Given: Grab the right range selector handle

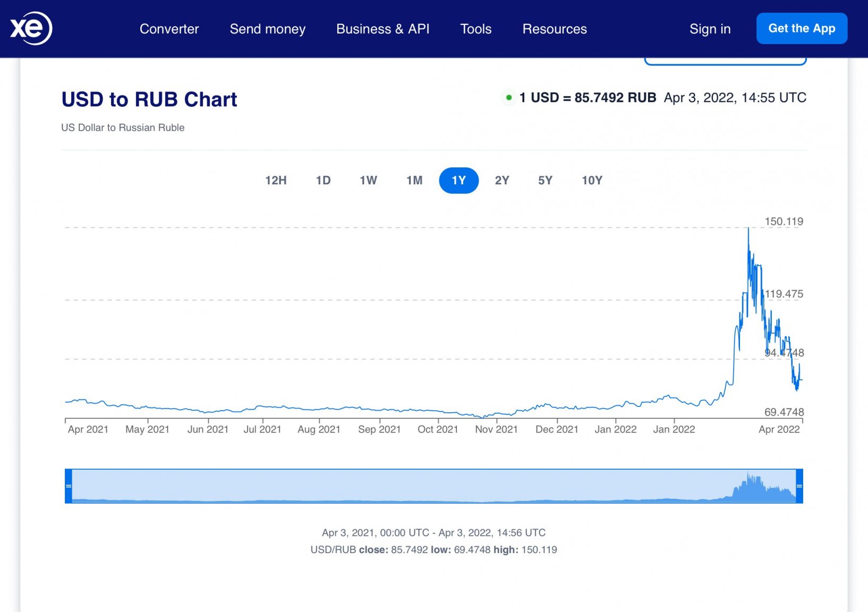Looking at the screenshot, I should click(x=799, y=486).
